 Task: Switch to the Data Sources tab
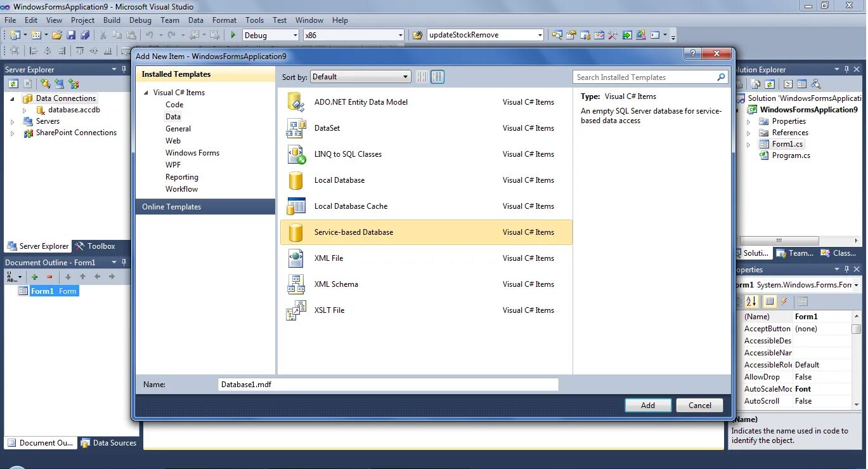(x=108, y=443)
